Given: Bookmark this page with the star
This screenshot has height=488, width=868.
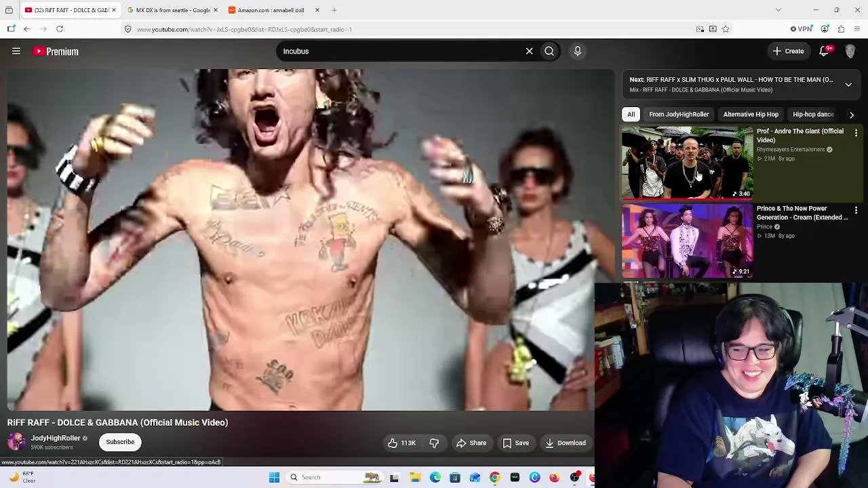Looking at the screenshot, I should pos(726,29).
